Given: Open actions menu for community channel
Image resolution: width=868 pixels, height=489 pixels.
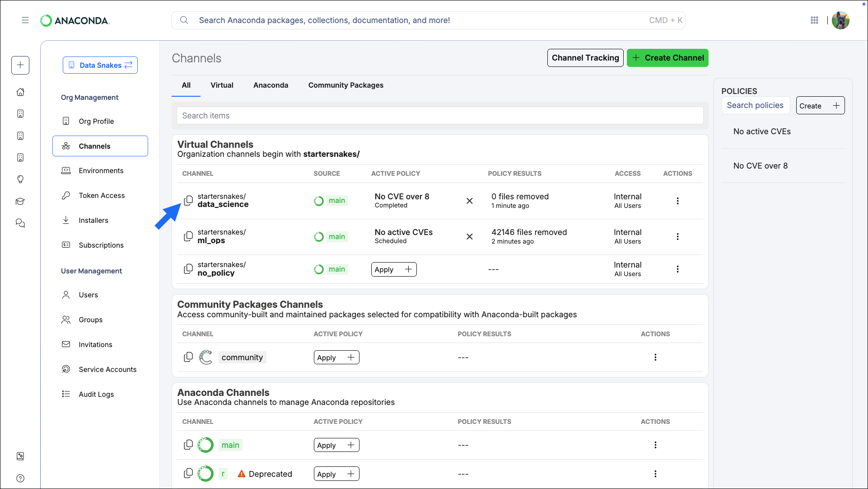Looking at the screenshot, I should pos(655,357).
